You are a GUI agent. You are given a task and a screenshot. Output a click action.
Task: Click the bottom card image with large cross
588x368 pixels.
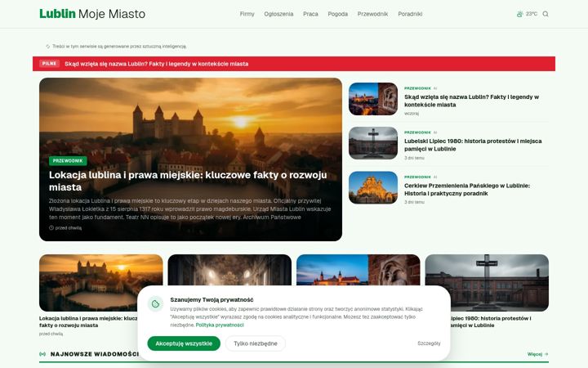(x=487, y=283)
